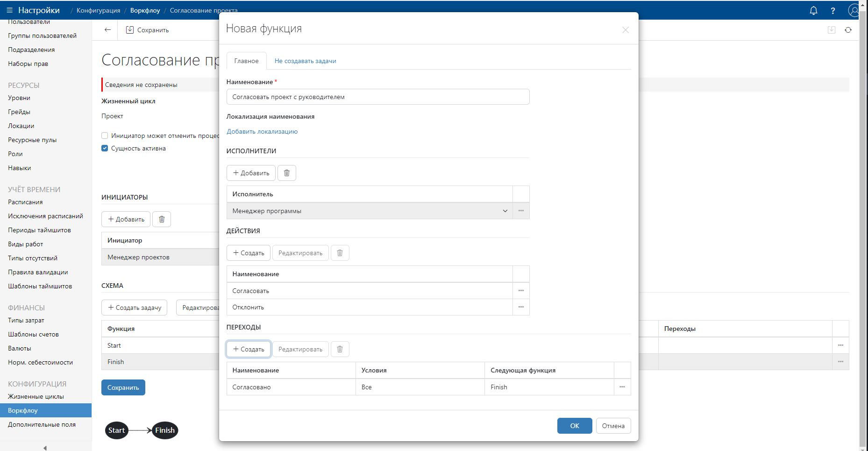
Task: Toggle Инициатор может отменить процесс checkbox
Action: pyautogui.click(x=105, y=136)
